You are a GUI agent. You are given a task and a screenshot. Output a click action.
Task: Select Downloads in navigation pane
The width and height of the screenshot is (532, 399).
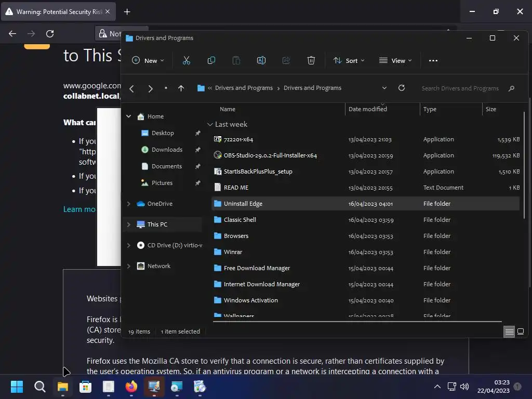coord(167,150)
